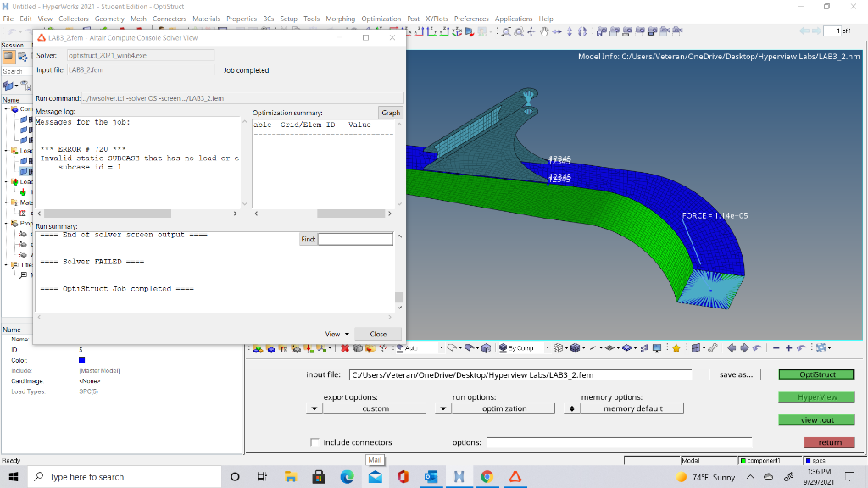The image size is (868, 488).
Task: Open Windows Start menu
Action: tap(14, 476)
